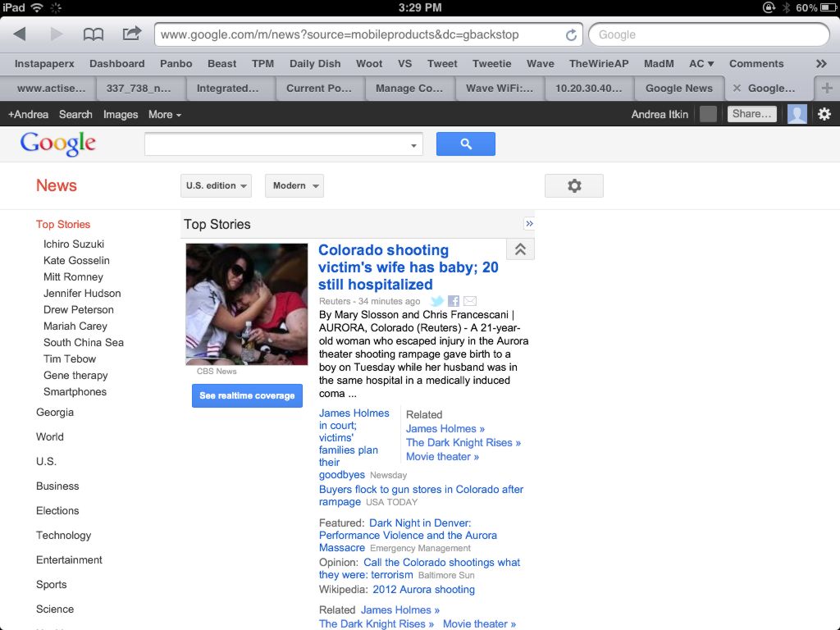Open Dark Night in Denver featured article
This screenshot has width=840, height=630.
pos(408,535)
